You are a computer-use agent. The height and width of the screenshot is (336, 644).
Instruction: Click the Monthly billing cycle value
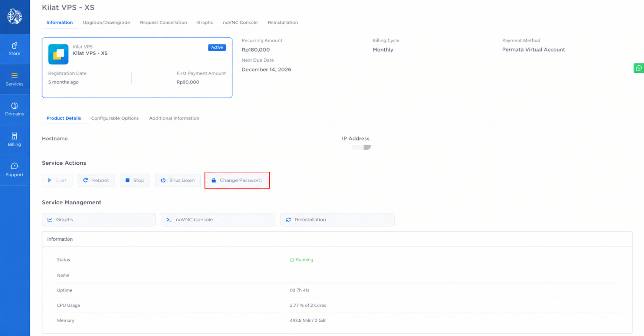tap(383, 50)
